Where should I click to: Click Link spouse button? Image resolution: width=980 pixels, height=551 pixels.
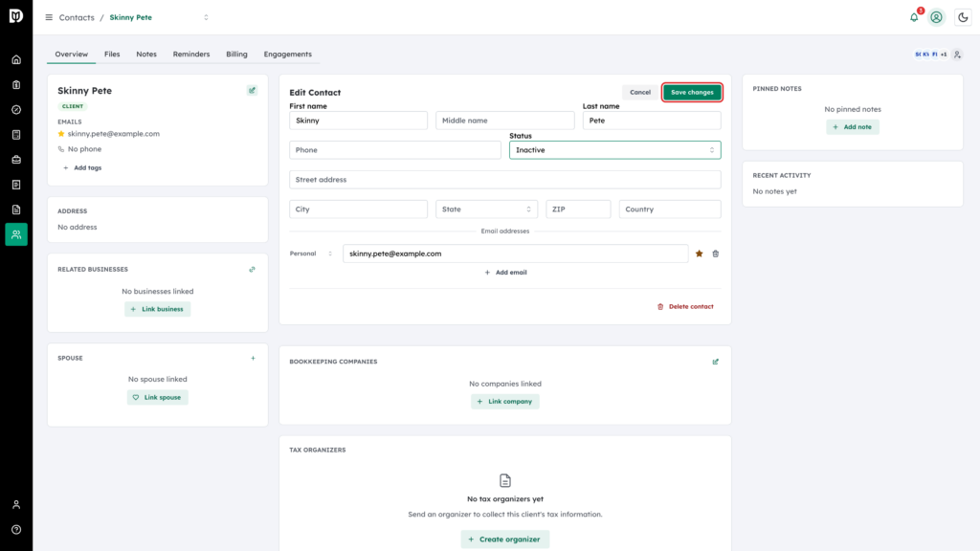[x=158, y=397]
